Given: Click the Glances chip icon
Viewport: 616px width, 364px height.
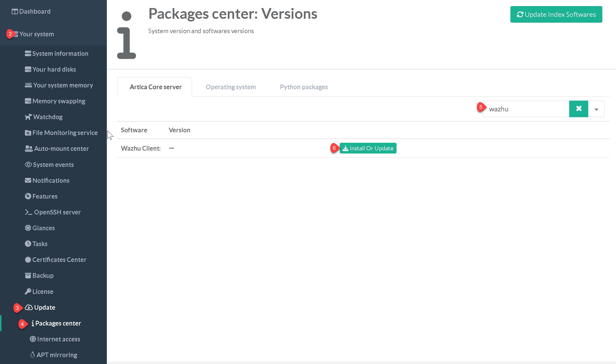Looking at the screenshot, I should tap(28, 228).
